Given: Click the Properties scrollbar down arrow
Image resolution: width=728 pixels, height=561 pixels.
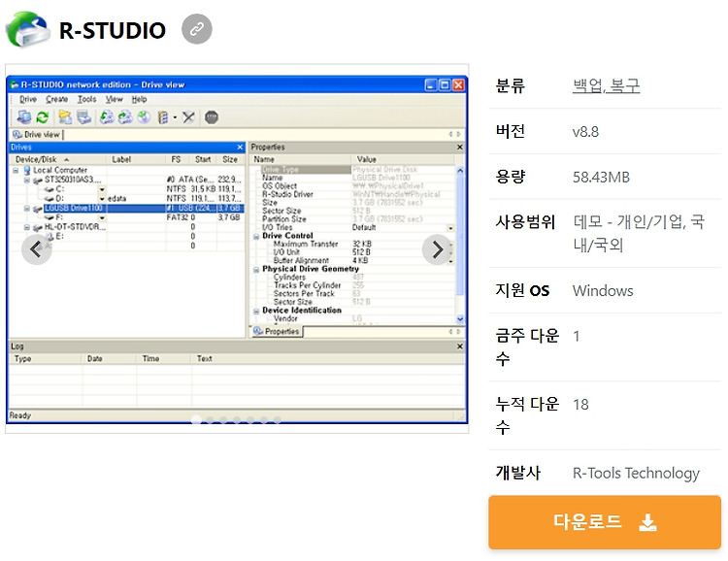Looking at the screenshot, I should tap(460, 319).
